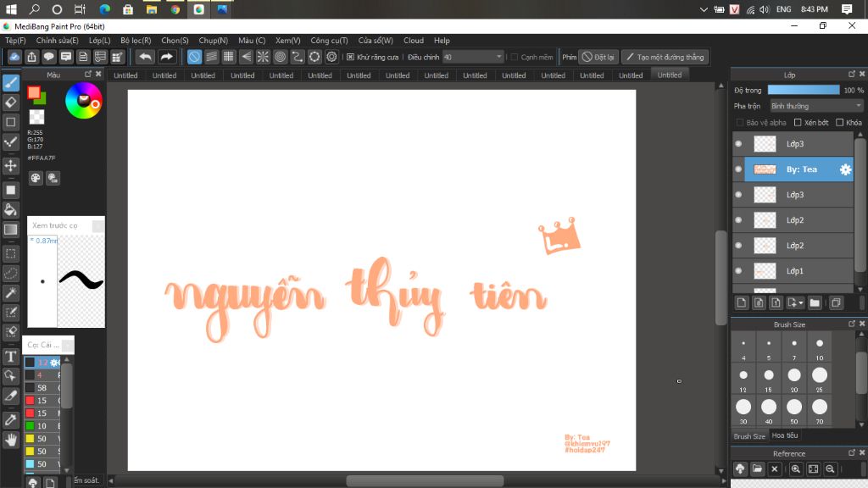Switch to first Untitled document tab
This screenshot has height=488, width=868.
click(125, 75)
